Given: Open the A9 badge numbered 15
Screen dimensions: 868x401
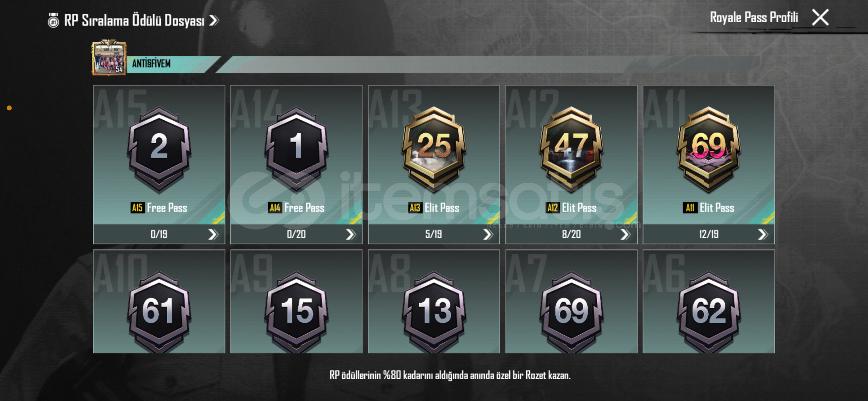Looking at the screenshot, I should (296, 312).
